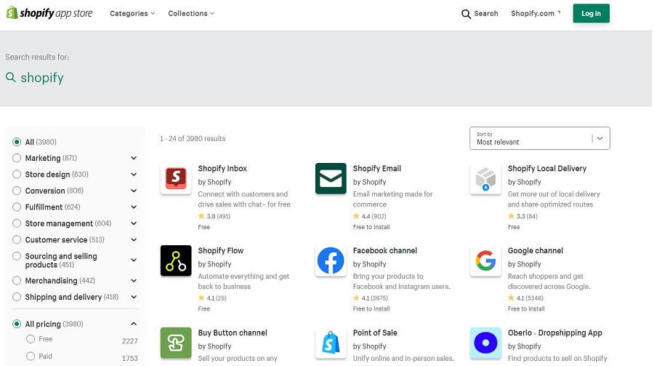The image size is (654, 366).
Task: Select the Free pricing radio option
Action: pyautogui.click(x=30, y=339)
